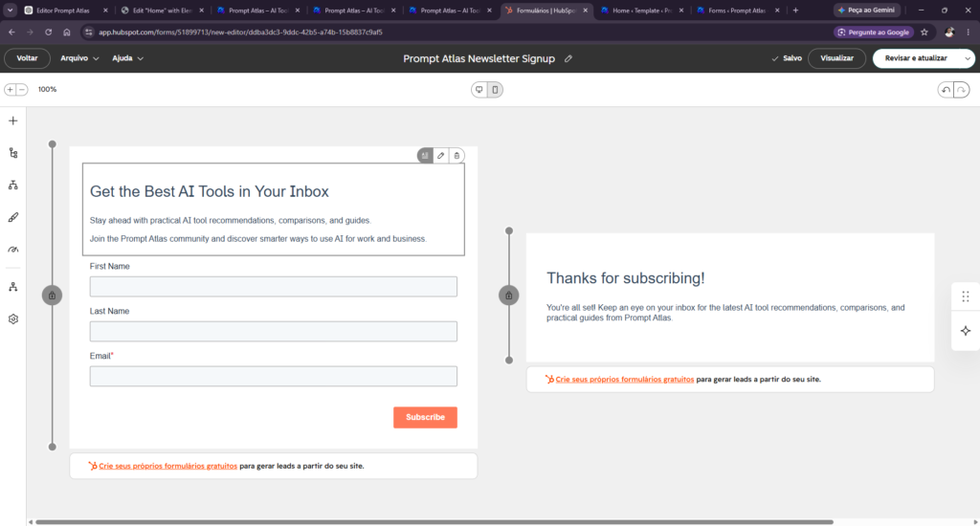Open the "Crie seus próprios formulários gratuitos" link under the form
Viewport: 980px width, 526px height.
coord(167,466)
